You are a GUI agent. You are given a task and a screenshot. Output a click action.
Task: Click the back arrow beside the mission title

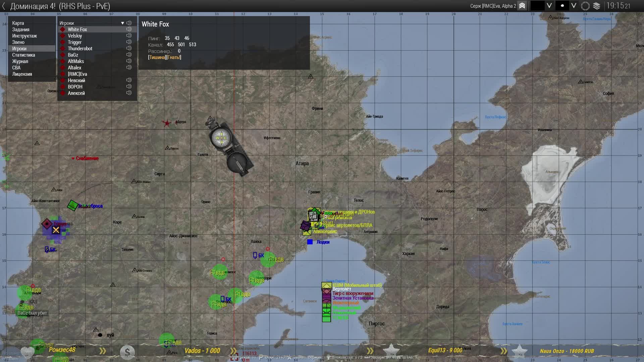(x=4, y=6)
